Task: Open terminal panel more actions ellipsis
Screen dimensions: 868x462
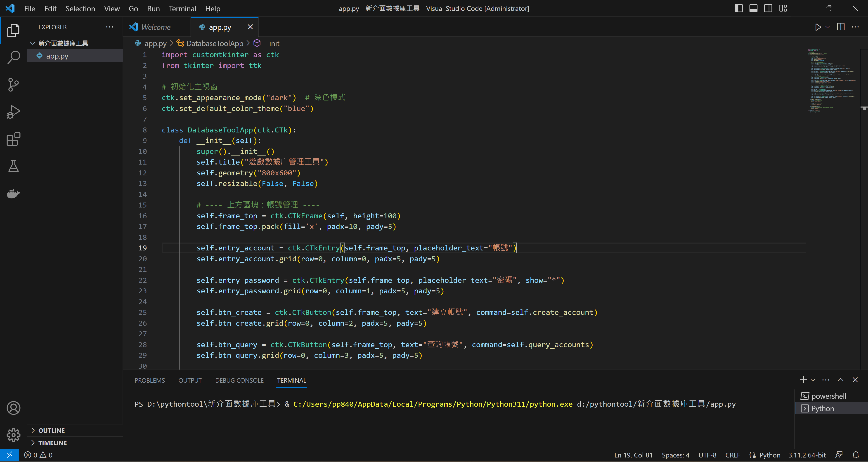Action: pos(826,380)
